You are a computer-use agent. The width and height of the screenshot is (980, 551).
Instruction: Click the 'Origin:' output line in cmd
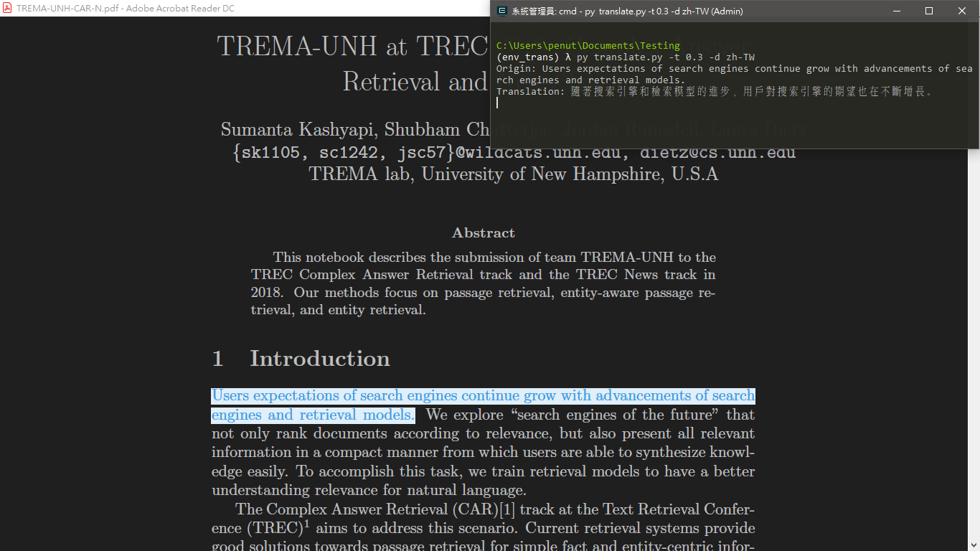pos(735,75)
